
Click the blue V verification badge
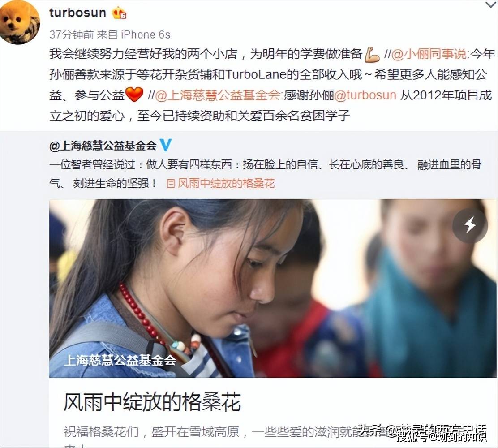165,145
